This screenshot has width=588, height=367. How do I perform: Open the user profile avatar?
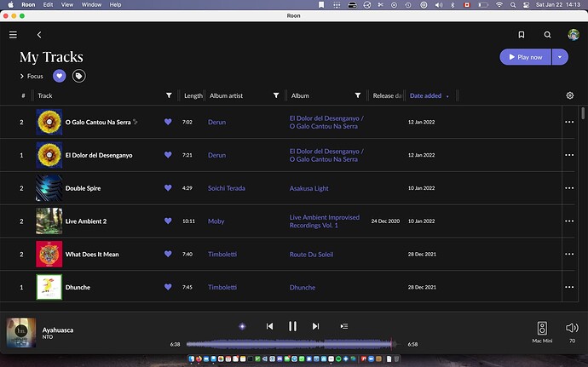click(x=574, y=35)
